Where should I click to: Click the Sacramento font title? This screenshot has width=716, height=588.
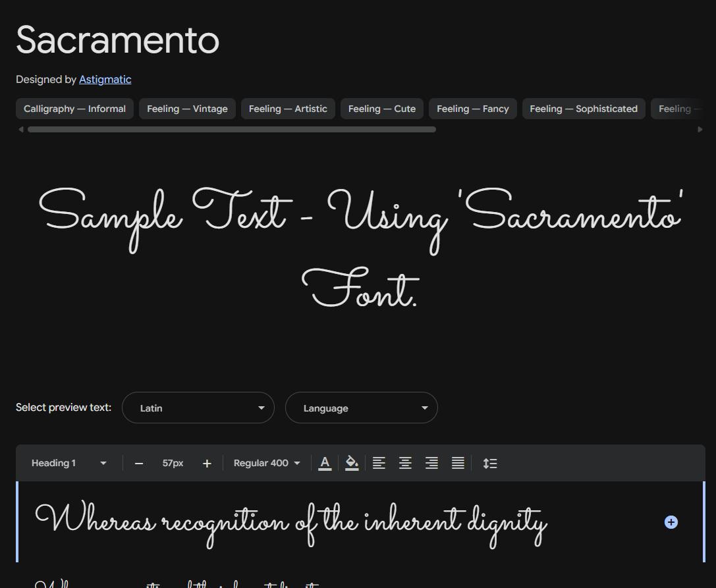(x=118, y=40)
